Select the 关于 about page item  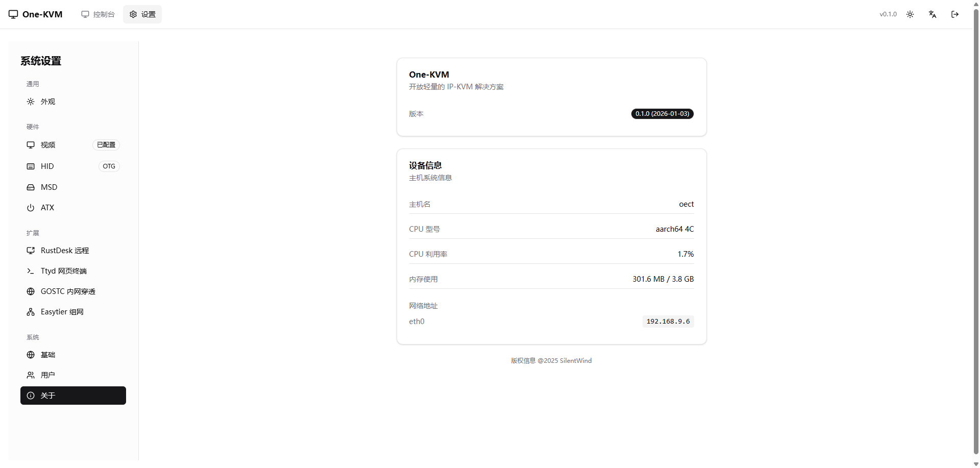73,396
